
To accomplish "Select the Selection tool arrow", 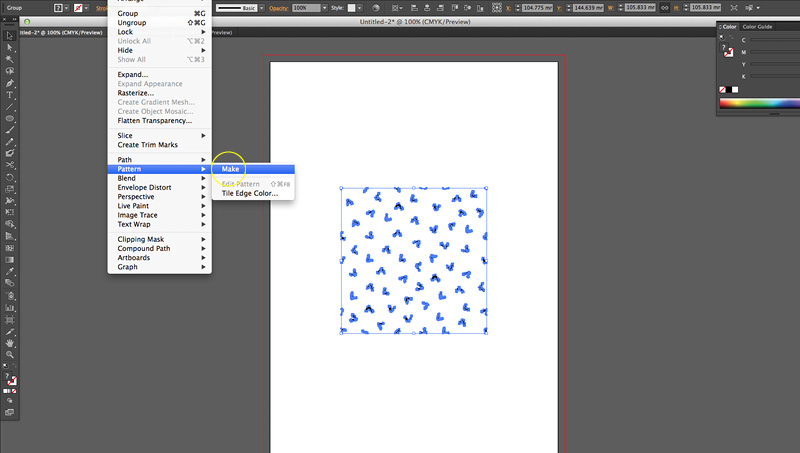I will coord(10,36).
